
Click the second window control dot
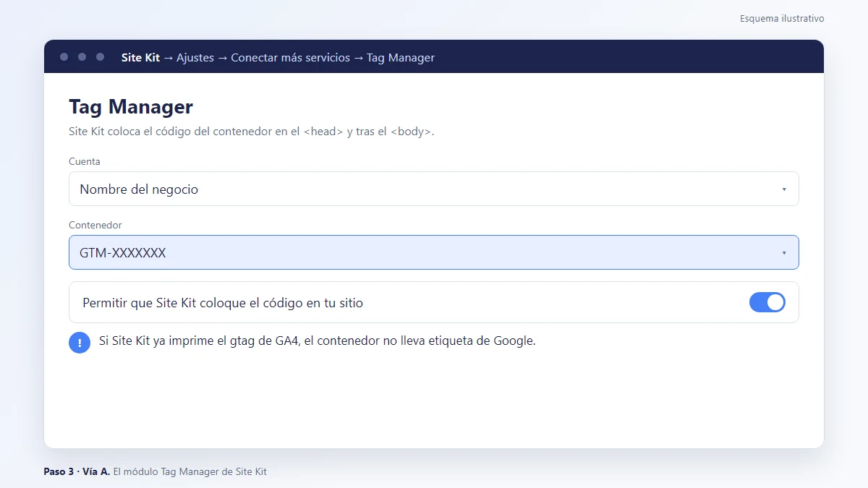(82, 56)
